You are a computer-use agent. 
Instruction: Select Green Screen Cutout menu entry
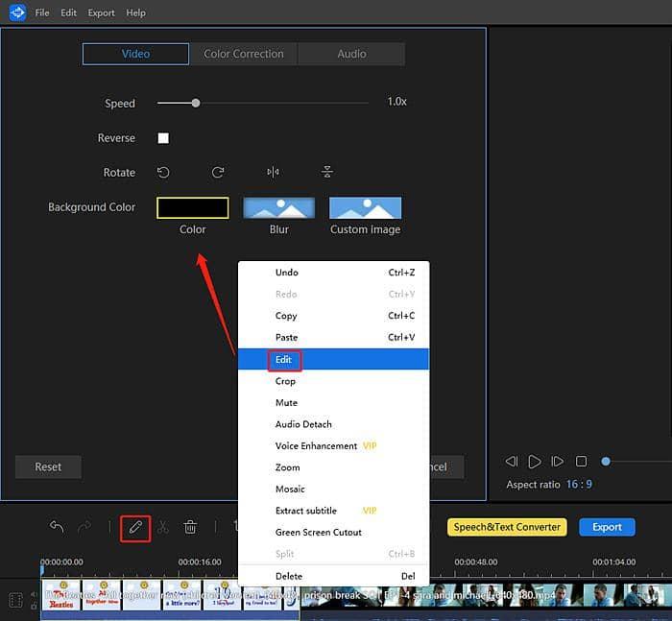333,533
